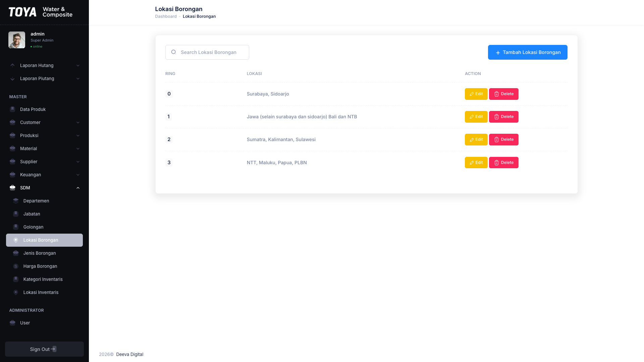The height and width of the screenshot is (362, 644).
Task: Expand the Laporan Piutang chevron
Action: pyautogui.click(x=78, y=78)
